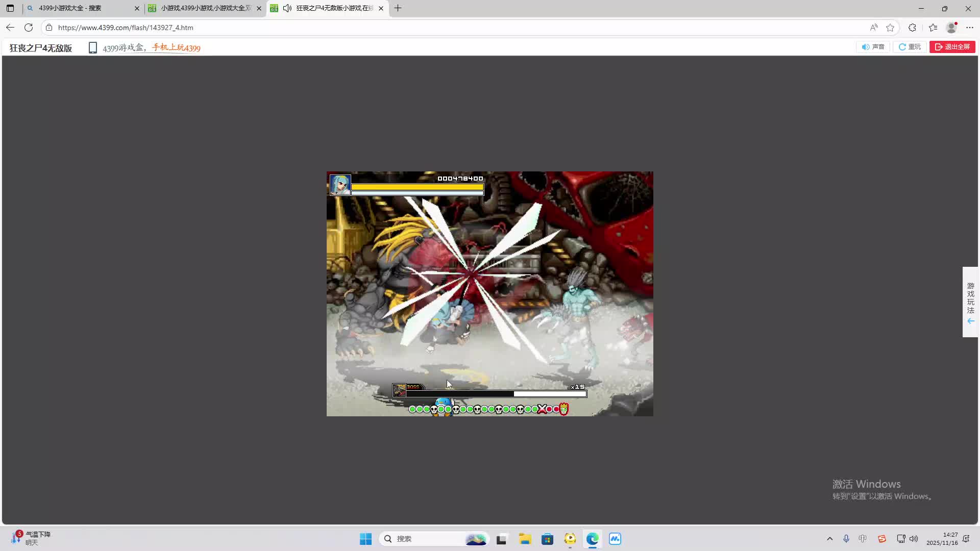Image resolution: width=980 pixels, height=551 pixels.
Task: Switch to second 小游戏,4399小游戏 tab
Action: pos(204,8)
